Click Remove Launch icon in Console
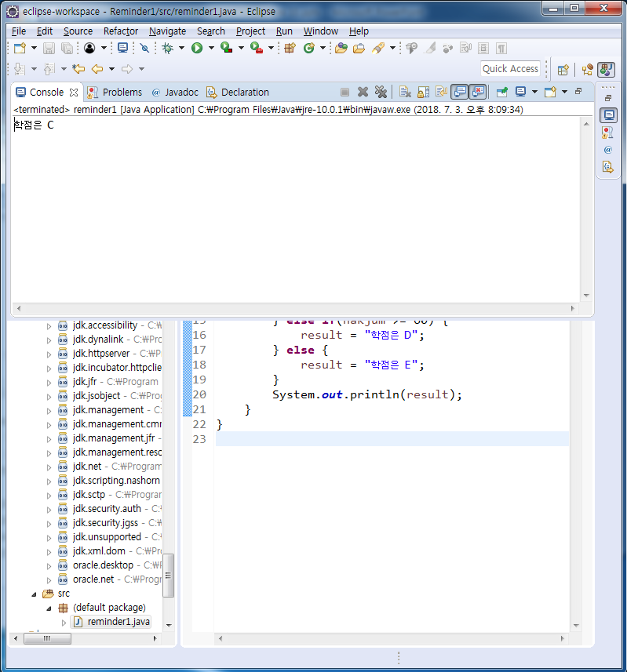 tap(363, 92)
